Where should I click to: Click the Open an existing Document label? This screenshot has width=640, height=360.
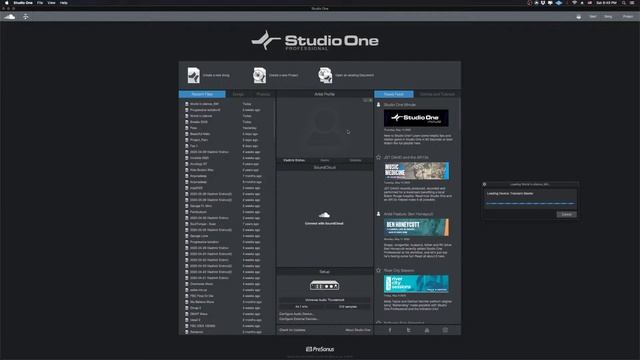coord(354,75)
